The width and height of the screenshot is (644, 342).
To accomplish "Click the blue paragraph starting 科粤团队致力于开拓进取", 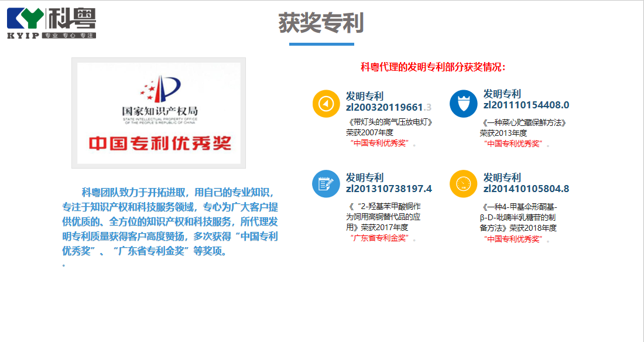I will [x=170, y=222].
